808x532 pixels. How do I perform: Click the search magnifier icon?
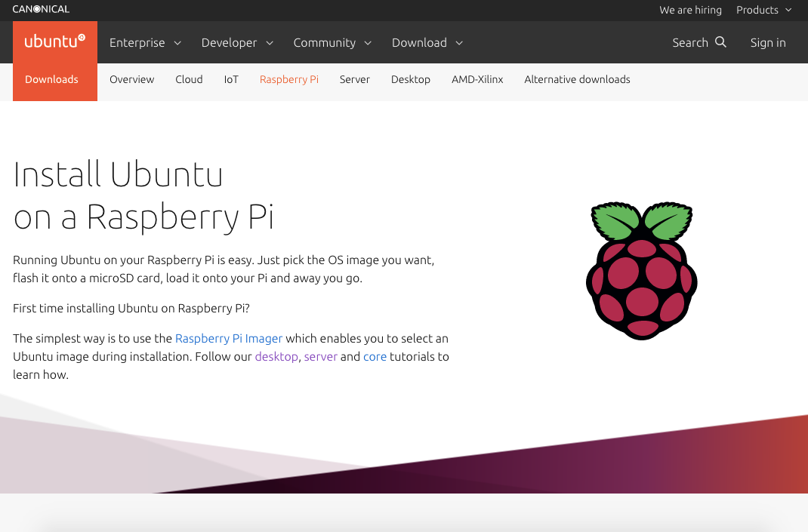[721, 42]
